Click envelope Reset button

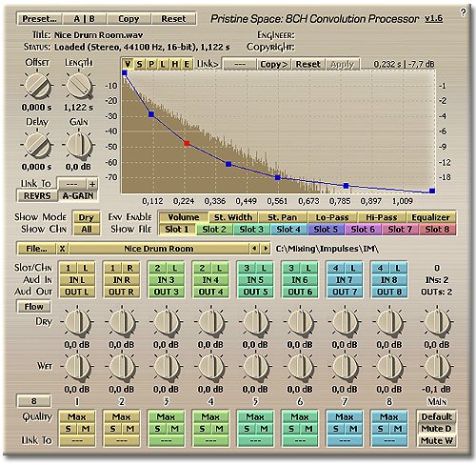[308, 64]
